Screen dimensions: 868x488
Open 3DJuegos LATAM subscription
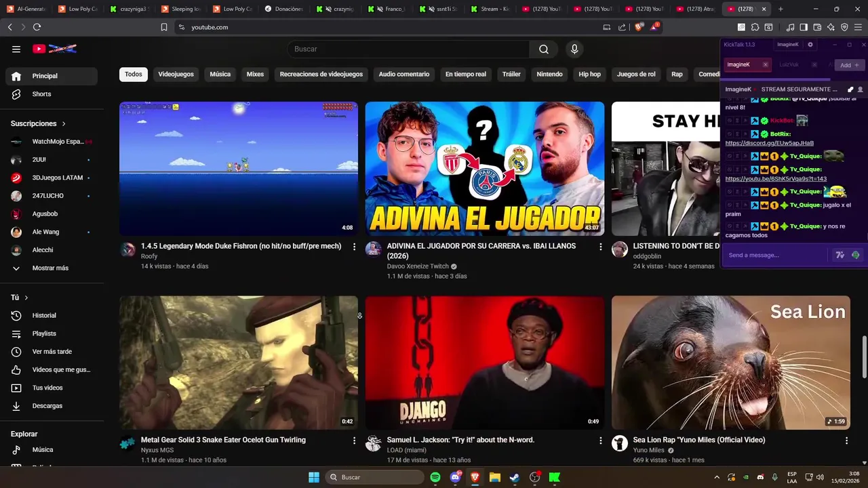(x=52, y=178)
